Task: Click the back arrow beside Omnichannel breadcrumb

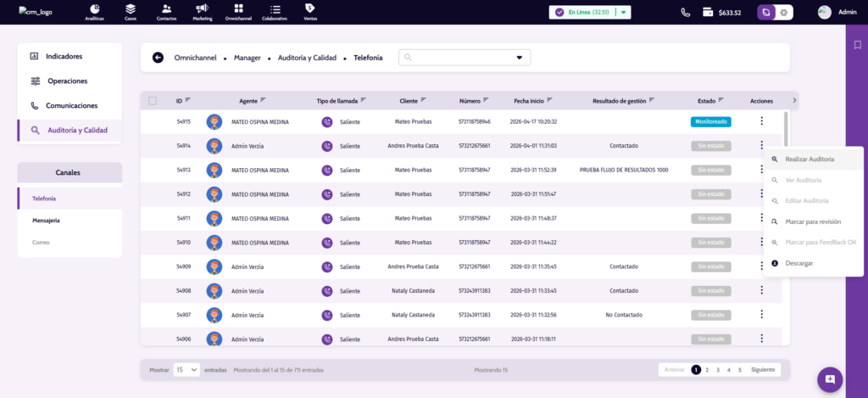Action: [x=158, y=58]
